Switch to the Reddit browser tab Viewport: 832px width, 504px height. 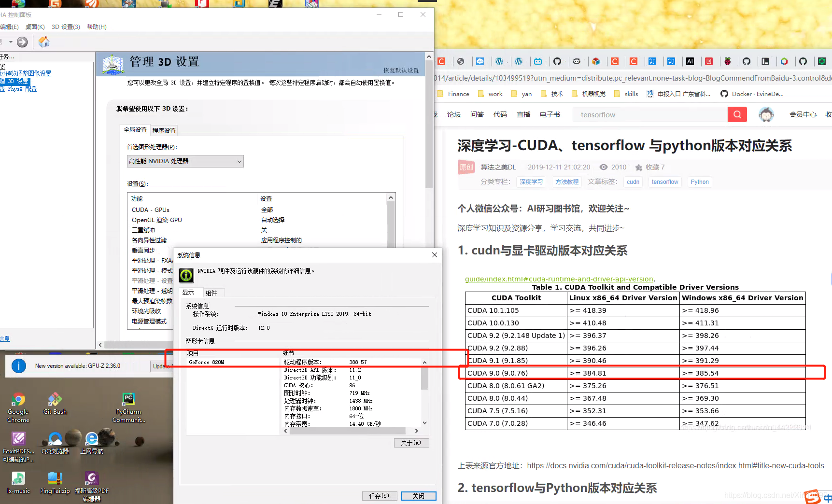coord(577,61)
